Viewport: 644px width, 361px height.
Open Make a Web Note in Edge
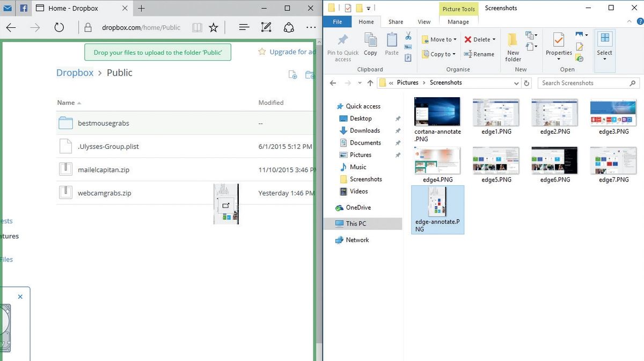point(266,27)
